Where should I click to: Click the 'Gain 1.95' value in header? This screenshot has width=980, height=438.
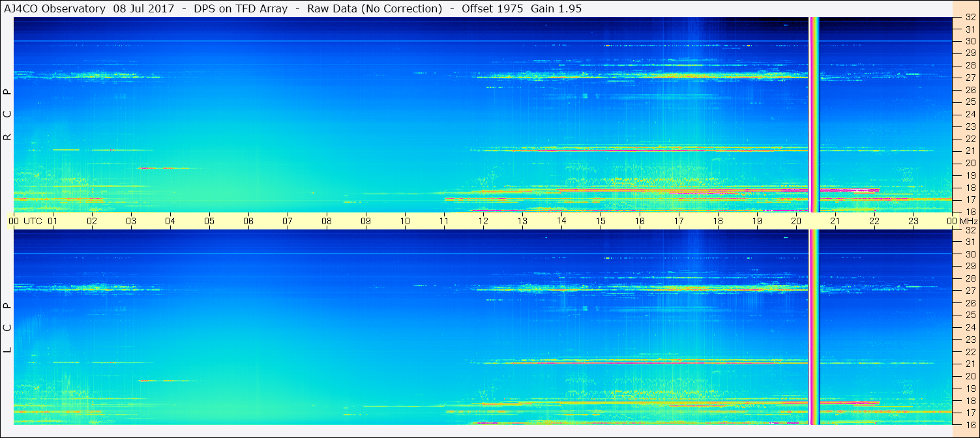point(556,8)
